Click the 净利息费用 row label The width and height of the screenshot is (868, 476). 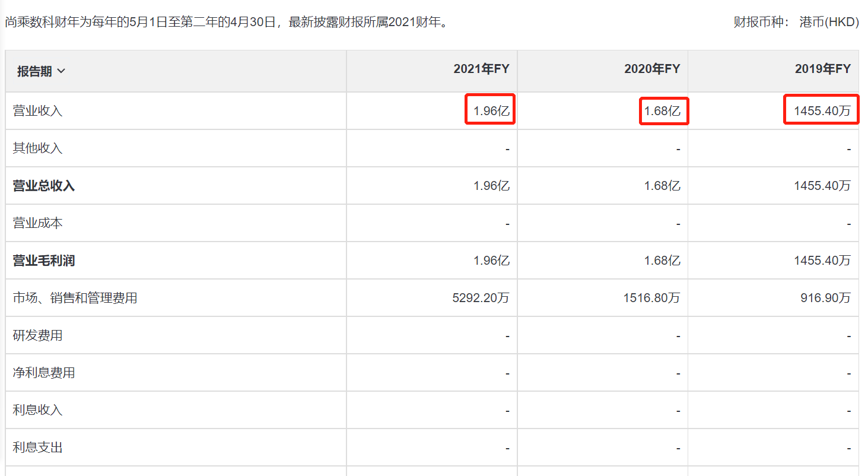pos(44,373)
